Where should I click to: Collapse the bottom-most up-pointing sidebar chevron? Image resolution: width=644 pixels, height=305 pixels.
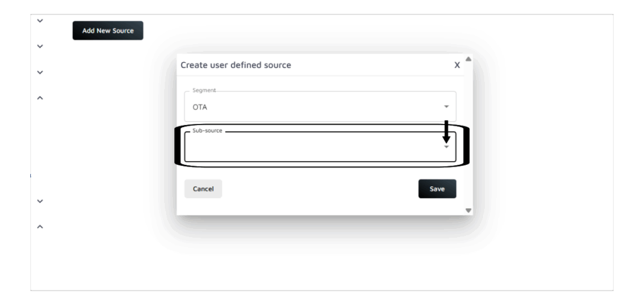40,226
